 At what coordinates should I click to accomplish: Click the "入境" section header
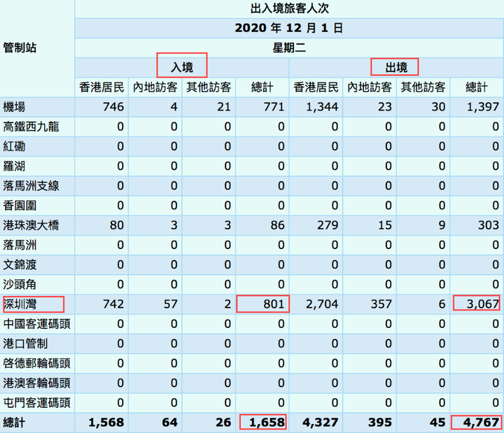pos(181,67)
